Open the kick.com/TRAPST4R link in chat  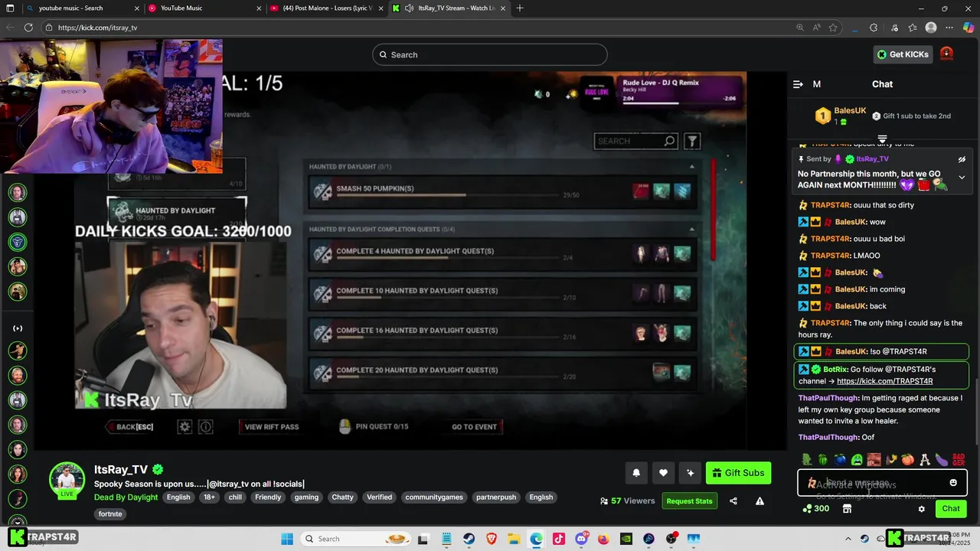pyautogui.click(x=884, y=381)
